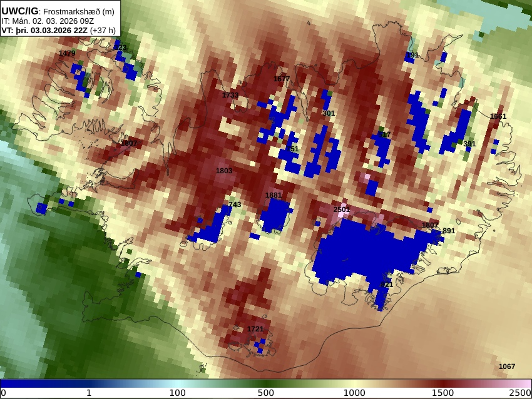
Task: Select the 1881 label above the glacier
Action: point(274,195)
